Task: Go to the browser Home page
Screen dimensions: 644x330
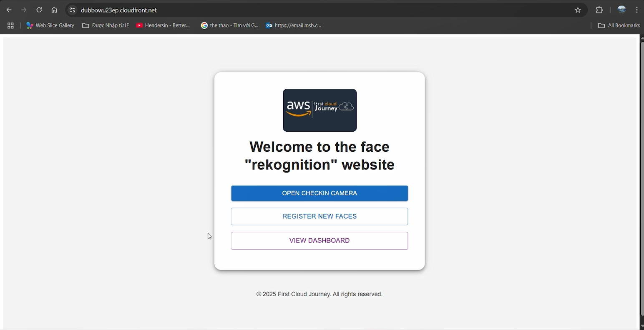Action: (x=54, y=10)
